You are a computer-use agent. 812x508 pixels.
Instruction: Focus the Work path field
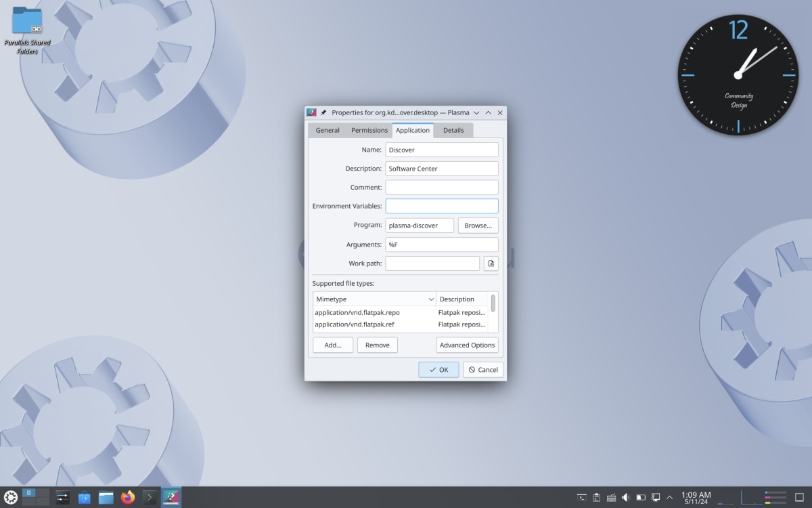432,263
